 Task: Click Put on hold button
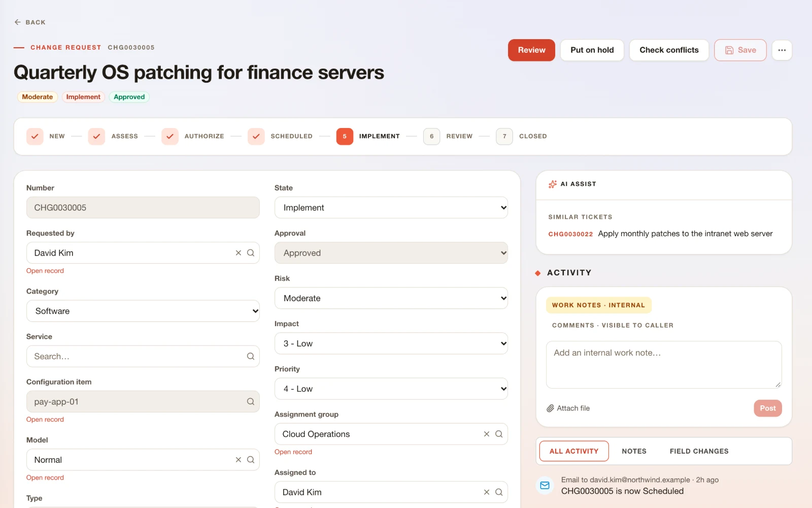click(x=592, y=50)
